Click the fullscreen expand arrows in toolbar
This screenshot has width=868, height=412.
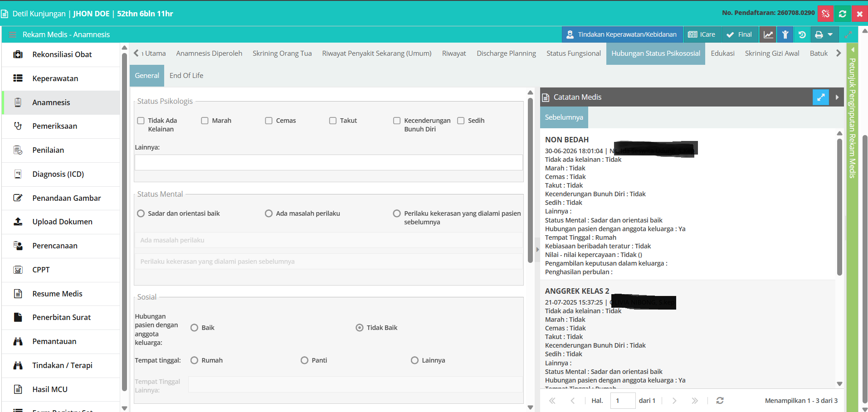[848, 34]
